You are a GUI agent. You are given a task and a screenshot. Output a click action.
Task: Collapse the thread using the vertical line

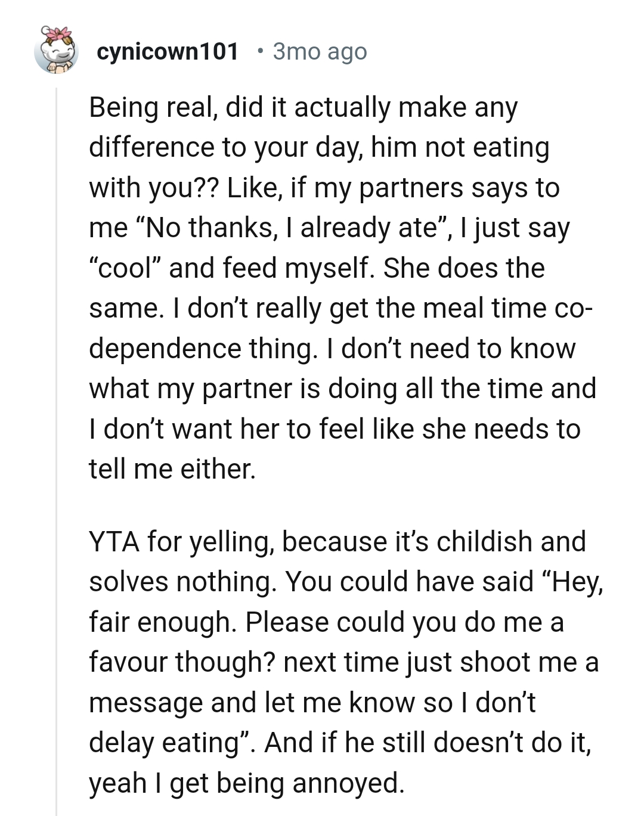coord(57,417)
